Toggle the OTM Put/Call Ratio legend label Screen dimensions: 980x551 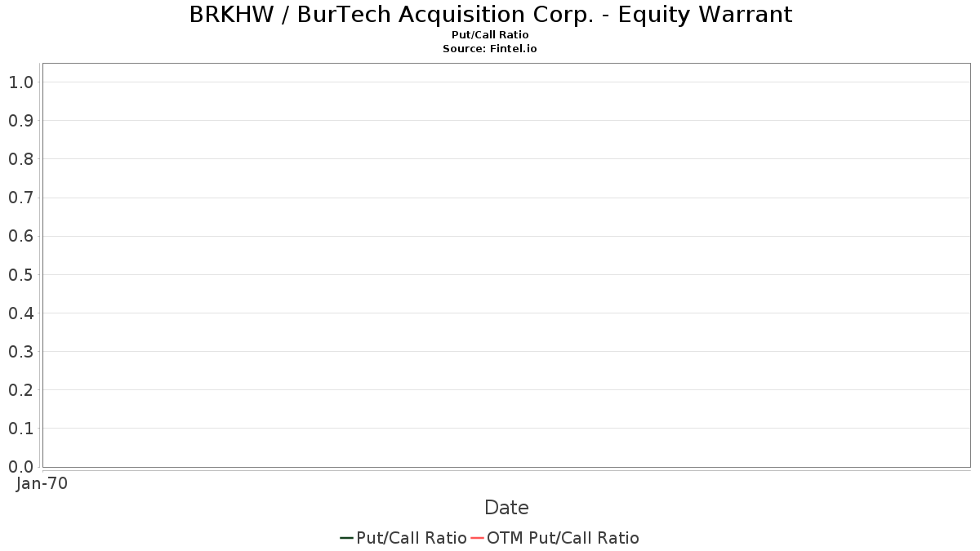pos(563,538)
